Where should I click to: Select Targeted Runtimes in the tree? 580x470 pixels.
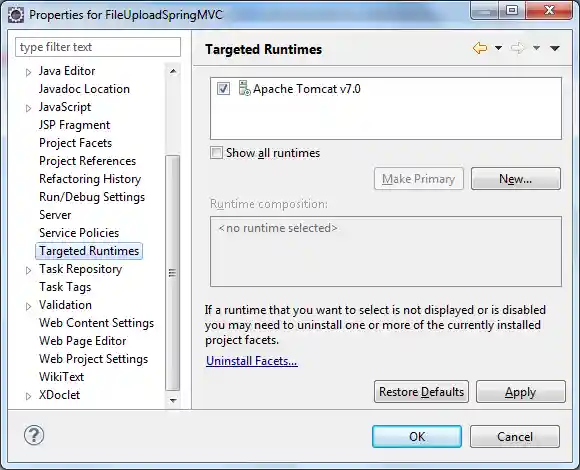pos(89,251)
